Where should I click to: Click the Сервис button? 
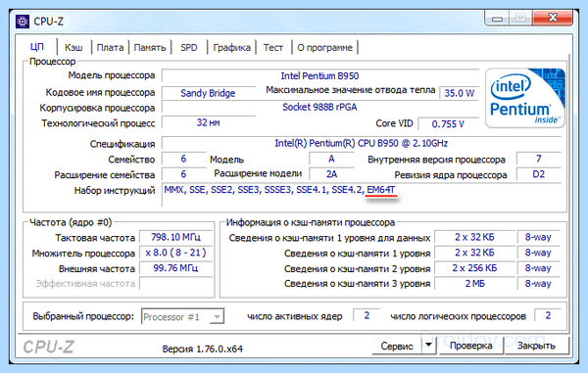click(x=397, y=346)
